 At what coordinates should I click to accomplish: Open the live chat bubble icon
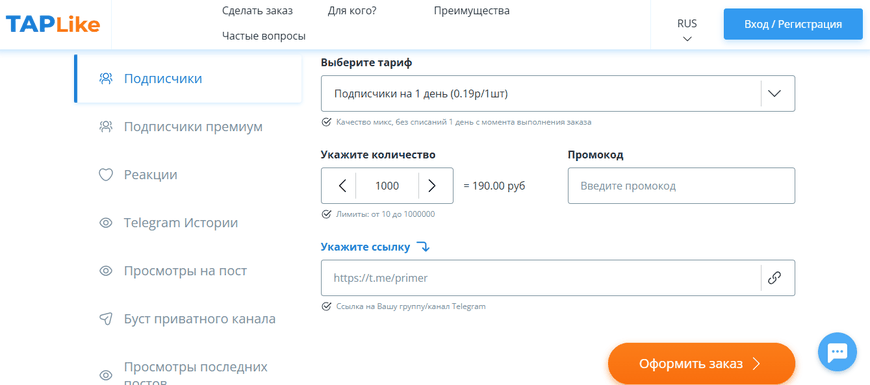click(837, 352)
